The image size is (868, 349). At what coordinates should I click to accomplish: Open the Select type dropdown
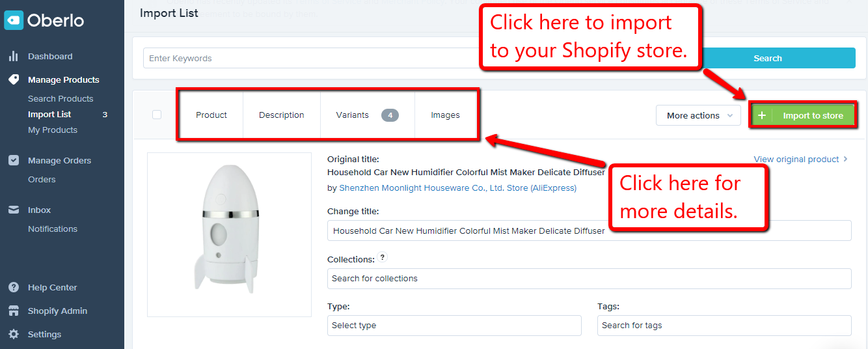[454, 325]
